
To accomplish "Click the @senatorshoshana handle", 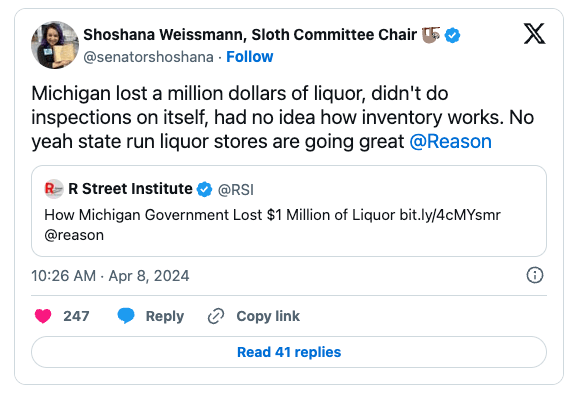I will (149, 57).
